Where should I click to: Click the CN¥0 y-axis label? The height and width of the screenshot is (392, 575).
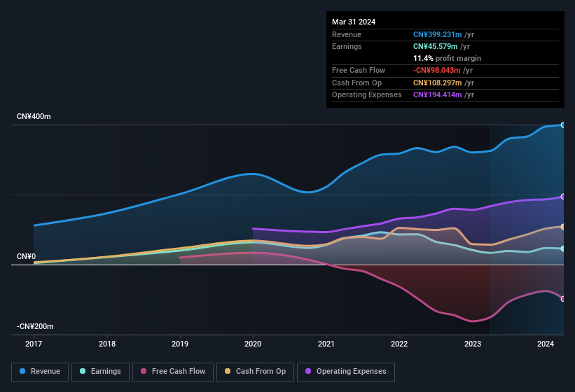click(x=27, y=256)
